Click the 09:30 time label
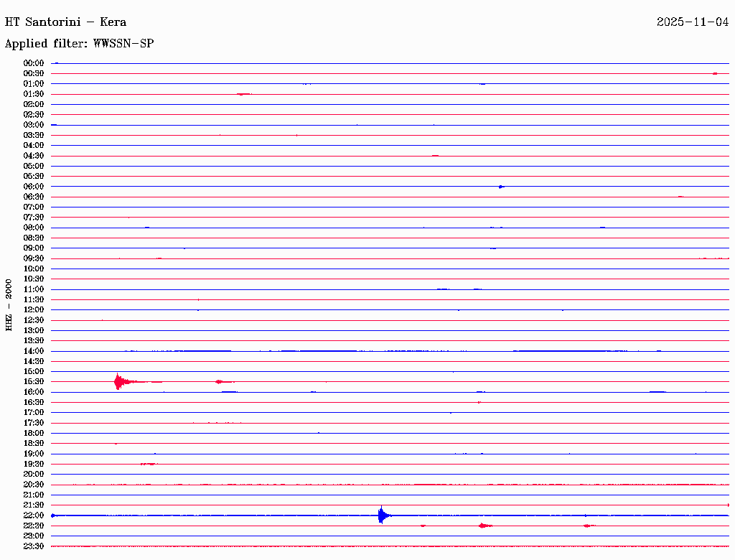Viewport: 735px width, 560px height. point(34,258)
